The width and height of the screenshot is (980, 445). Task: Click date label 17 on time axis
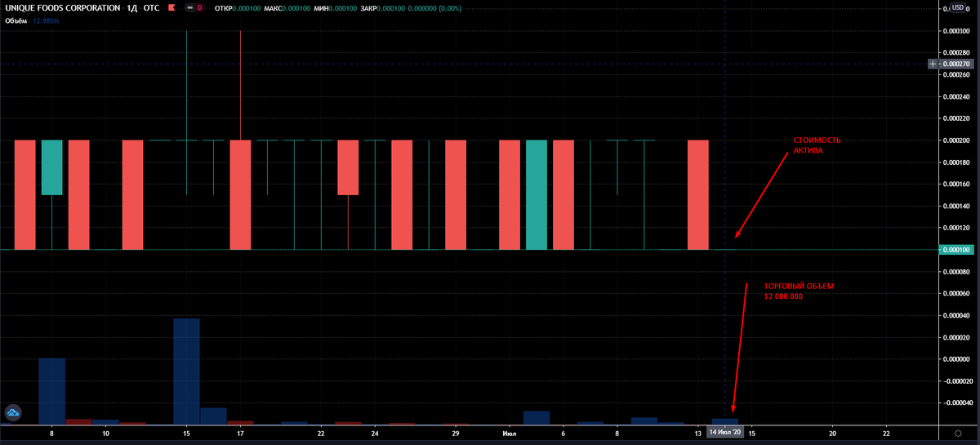tap(240, 433)
